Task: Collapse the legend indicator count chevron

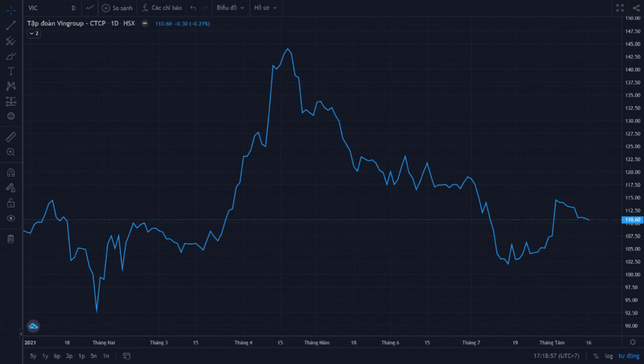Action: [34, 33]
